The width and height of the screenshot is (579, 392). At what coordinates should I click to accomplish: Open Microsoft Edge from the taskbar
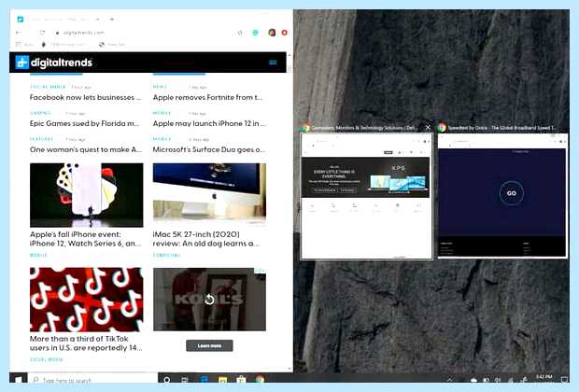pyautogui.click(x=205, y=380)
